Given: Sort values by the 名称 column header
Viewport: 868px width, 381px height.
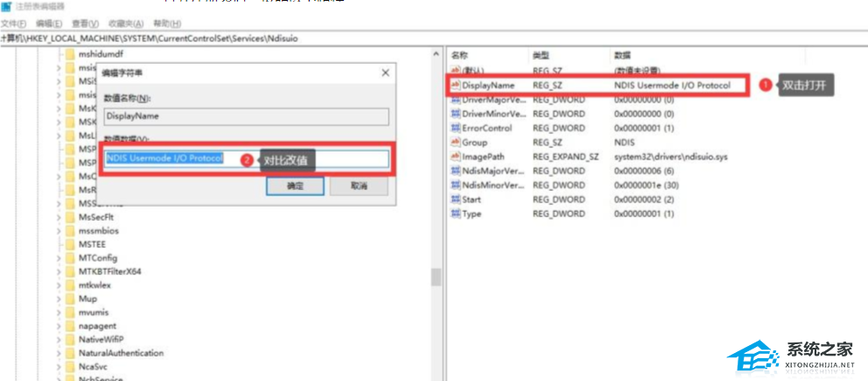Looking at the screenshot, I should pos(459,55).
